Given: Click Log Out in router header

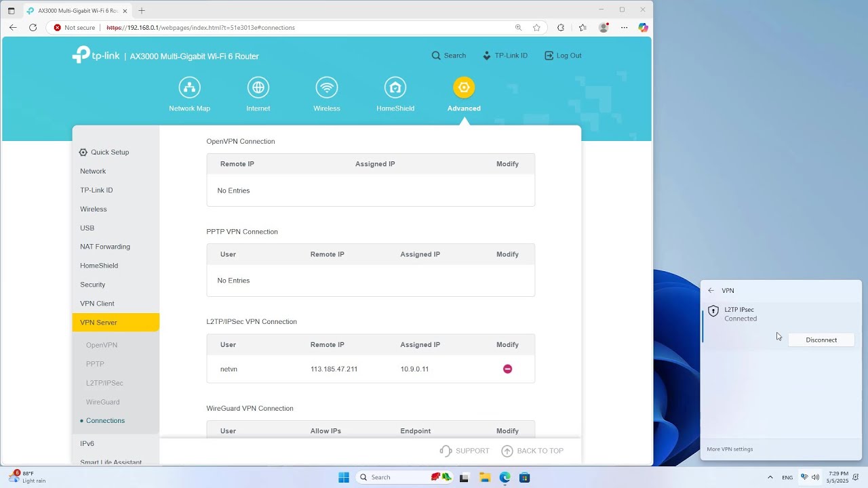Looking at the screenshot, I should pyautogui.click(x=563, y=56).
